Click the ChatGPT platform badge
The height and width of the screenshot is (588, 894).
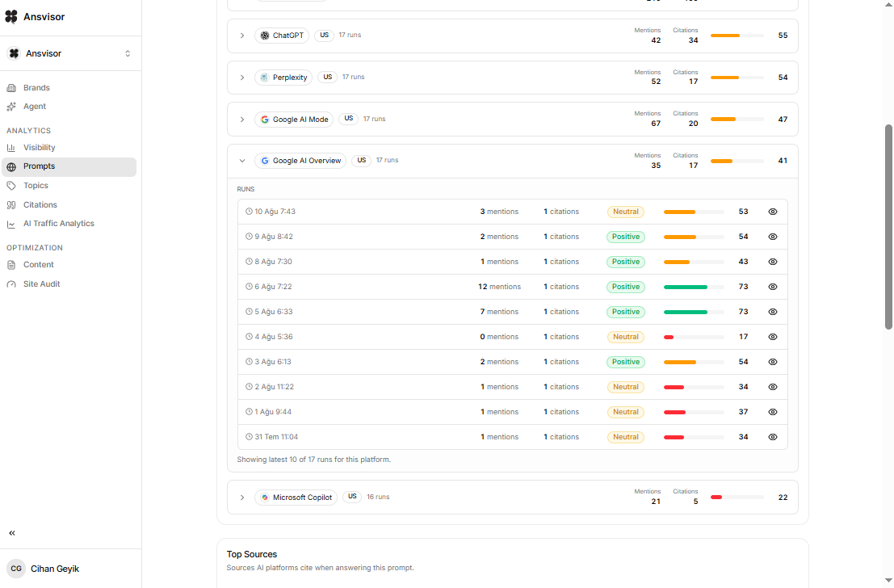point(282,36)
